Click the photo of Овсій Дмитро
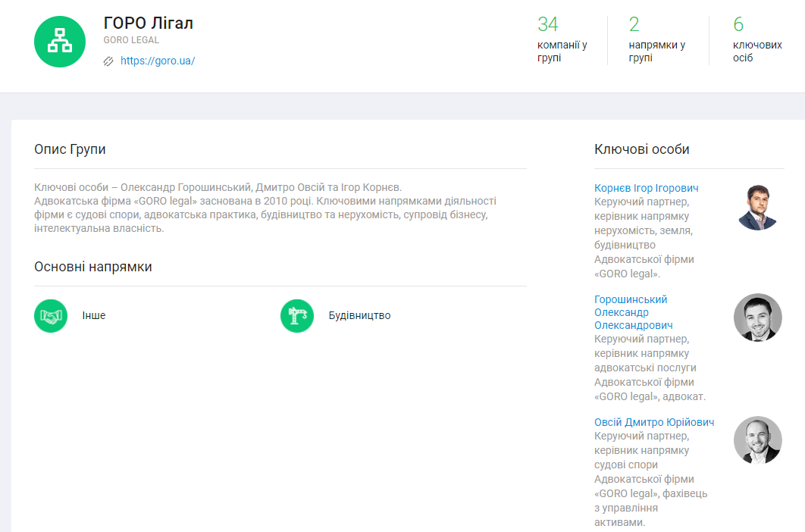Viewport: 805px width, 532px height. coord(757,440)
